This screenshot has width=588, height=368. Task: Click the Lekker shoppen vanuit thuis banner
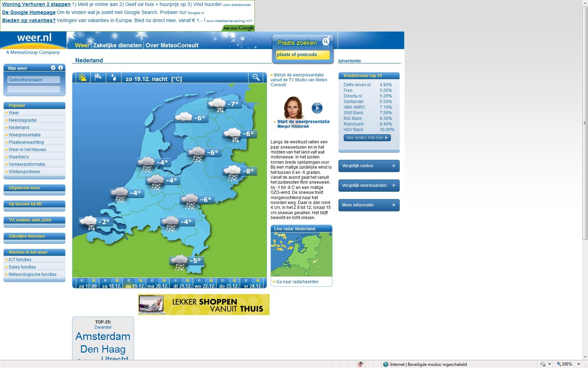(x=204, y=305)
